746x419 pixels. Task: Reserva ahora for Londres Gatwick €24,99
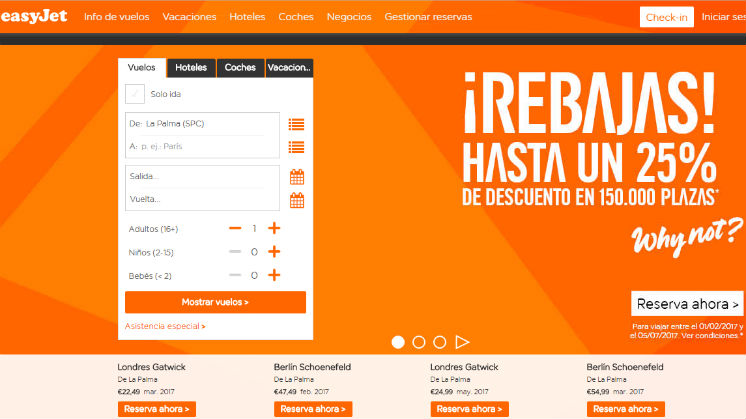point(470,409)
